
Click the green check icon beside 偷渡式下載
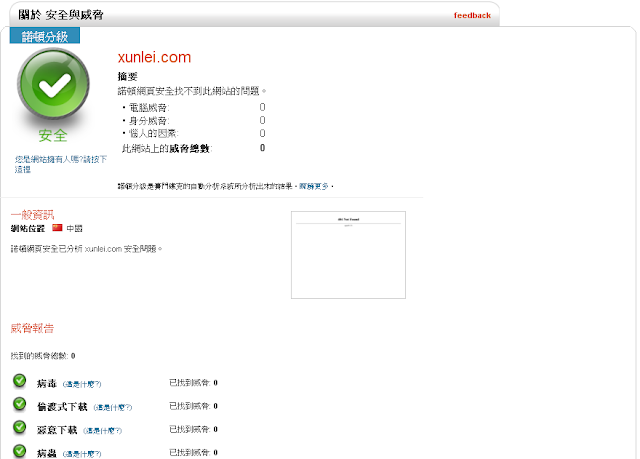click(19, 404)
